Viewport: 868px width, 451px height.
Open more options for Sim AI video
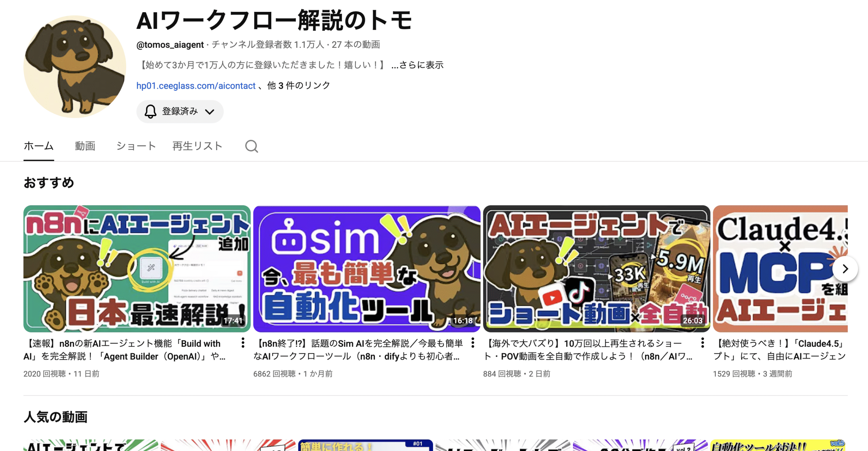473,343
